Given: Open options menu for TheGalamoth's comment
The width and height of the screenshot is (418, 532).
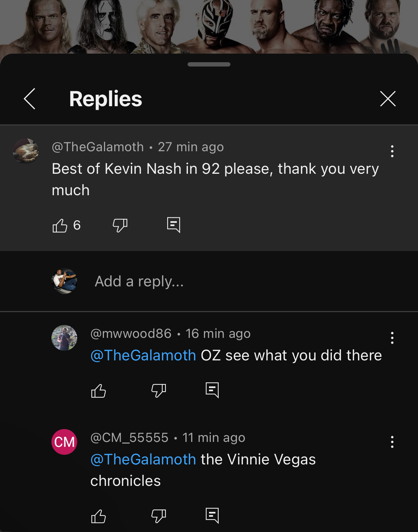Looking at the screenshot, I should (x=392, y=151).
